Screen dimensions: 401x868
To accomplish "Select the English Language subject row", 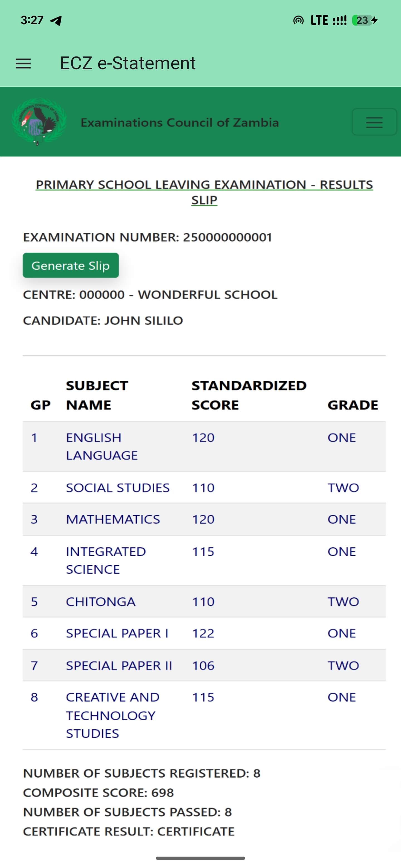I will [x=204, y=446].
